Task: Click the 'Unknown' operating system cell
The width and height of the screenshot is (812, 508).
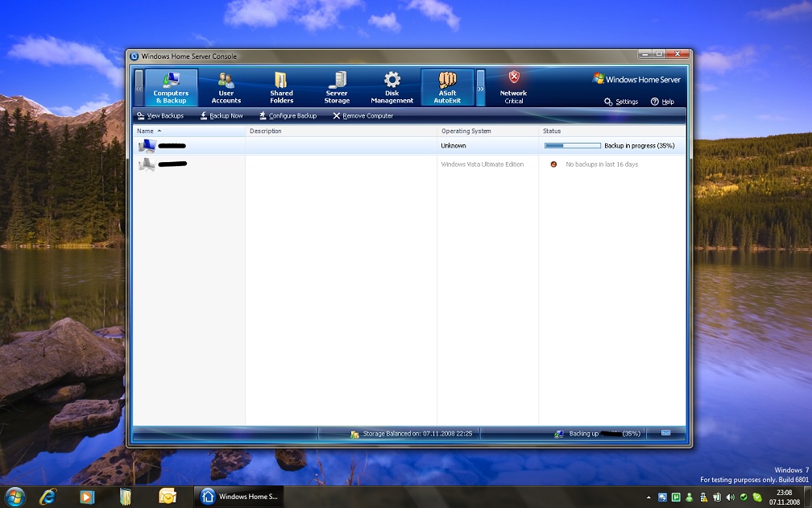Action: click(x=453, y=146)
